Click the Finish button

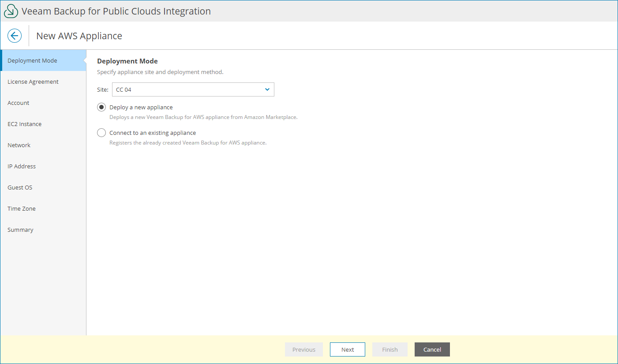click(x=390, y=349)
